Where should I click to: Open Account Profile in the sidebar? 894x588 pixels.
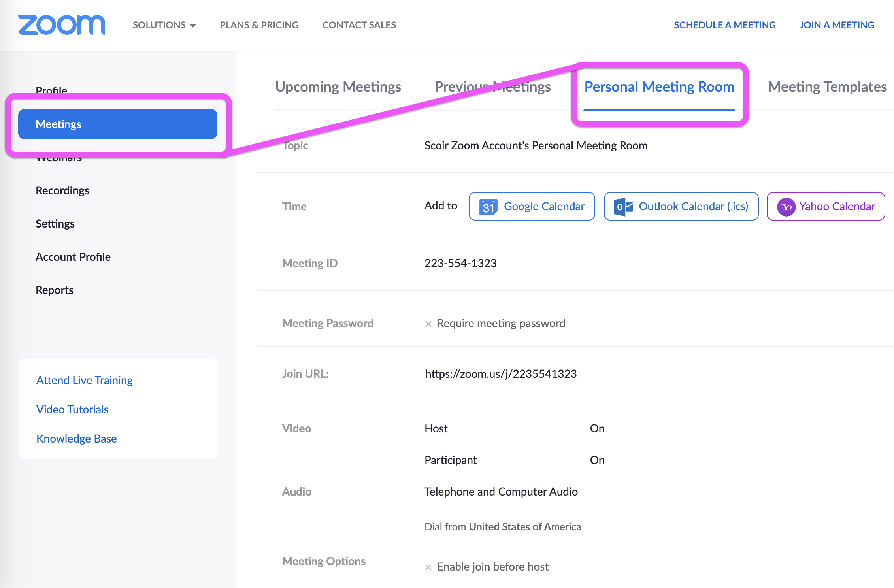[x=73, y=257]
